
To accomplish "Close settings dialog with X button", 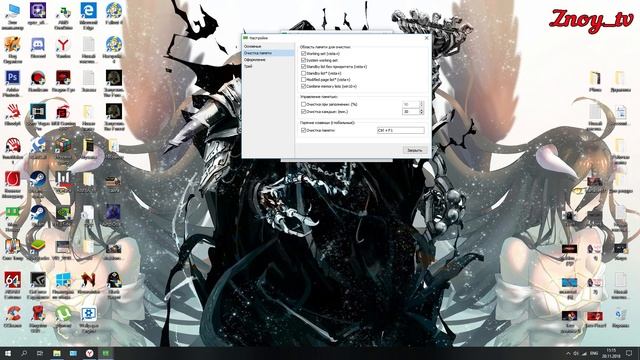I will tap(427, 38).
